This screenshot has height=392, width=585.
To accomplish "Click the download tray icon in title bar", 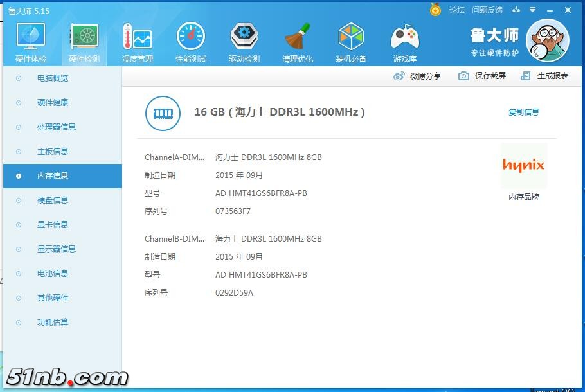I will 516,10.
